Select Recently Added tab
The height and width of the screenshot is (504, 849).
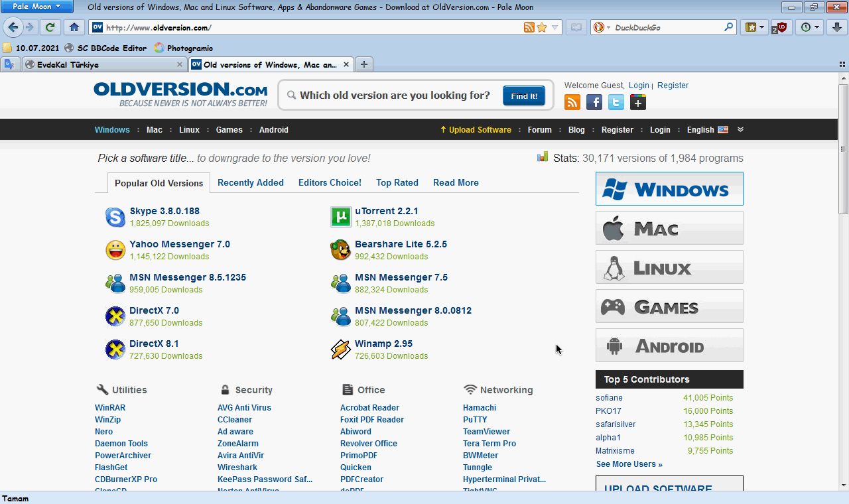[251, 182]
